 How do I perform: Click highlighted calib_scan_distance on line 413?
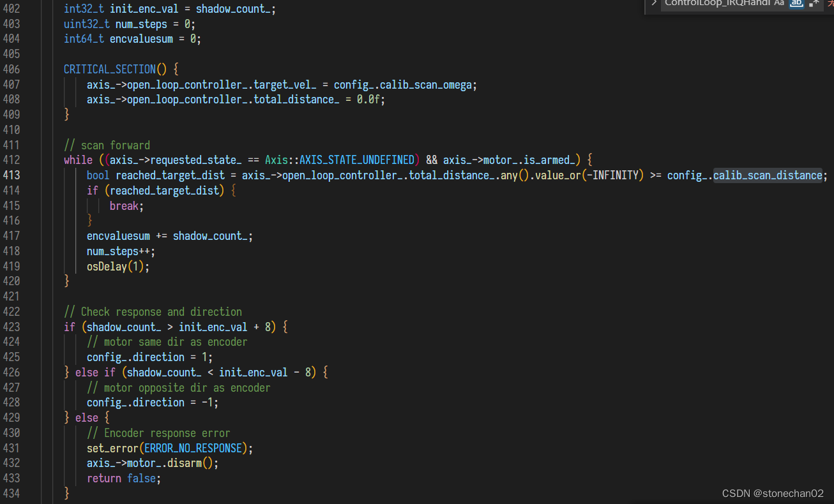768,175
